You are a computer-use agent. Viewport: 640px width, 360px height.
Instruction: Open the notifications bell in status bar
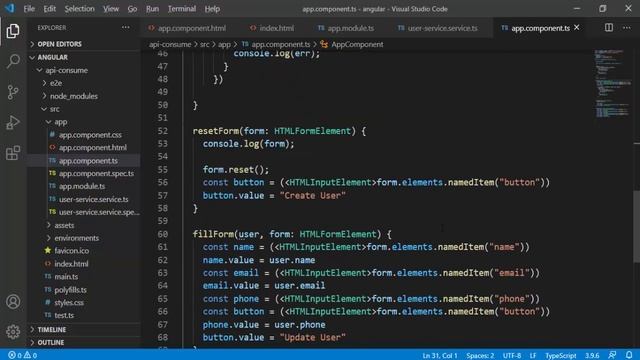click(x=629, y=355)
